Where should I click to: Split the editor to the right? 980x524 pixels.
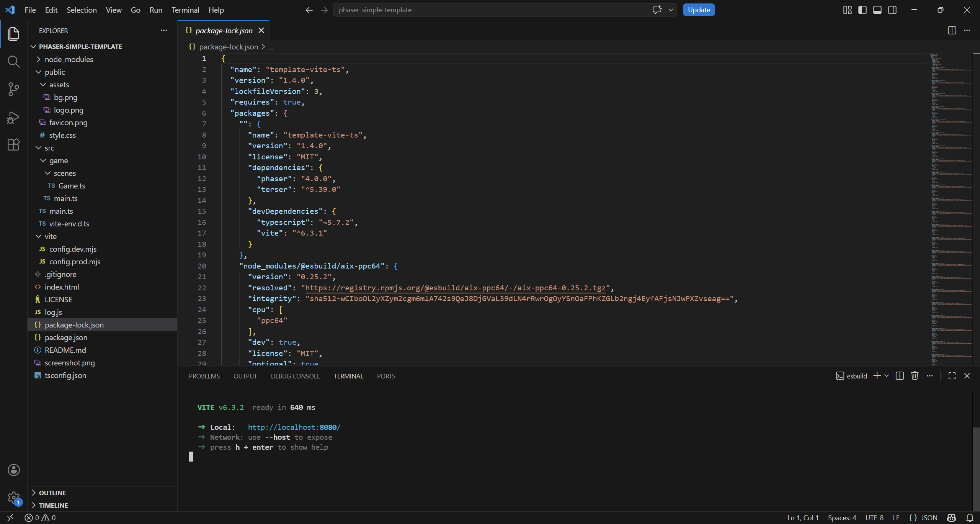click(952, 30)
